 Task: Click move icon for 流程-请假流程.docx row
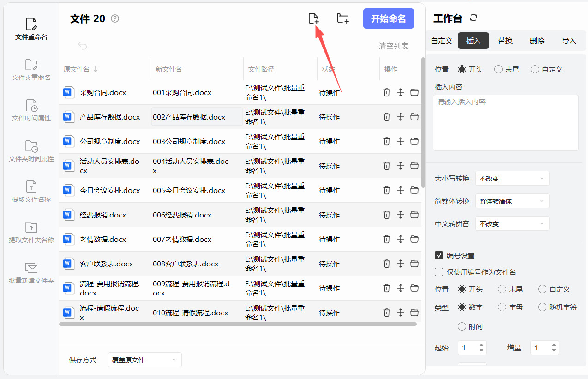tap(401, 313)
